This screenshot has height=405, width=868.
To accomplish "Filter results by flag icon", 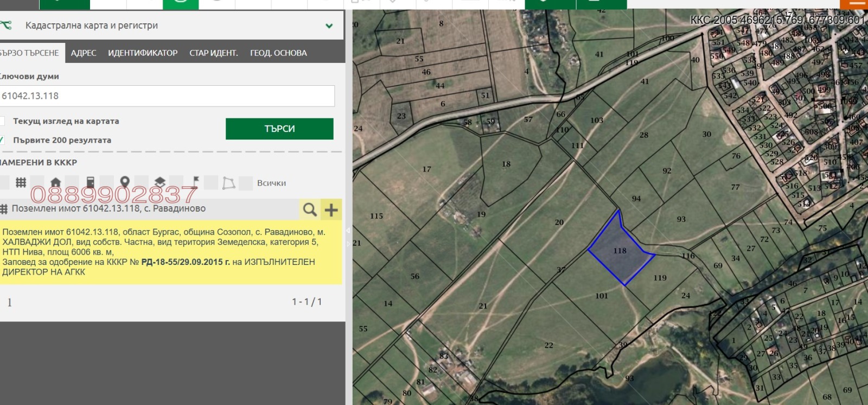I will [x=195, y=181].
